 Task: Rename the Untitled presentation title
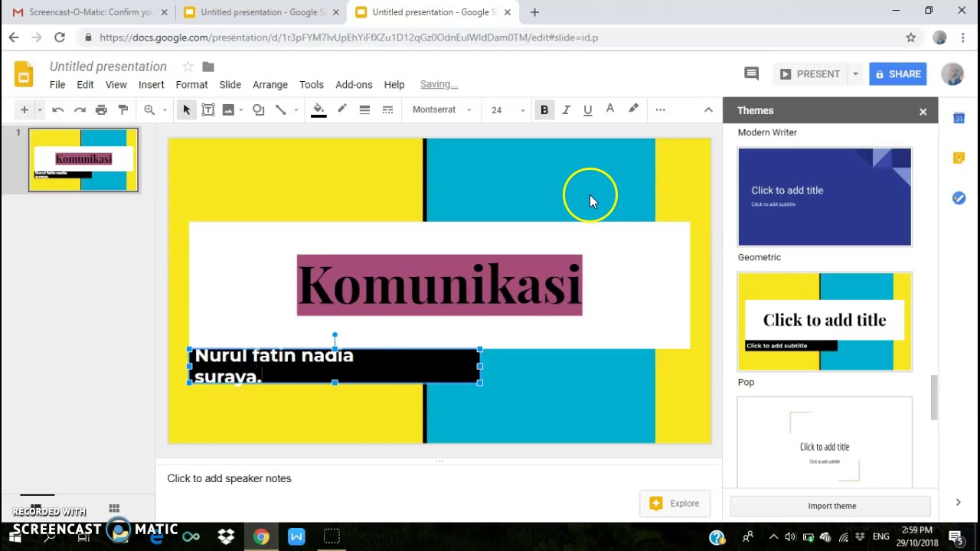point(108,67)
